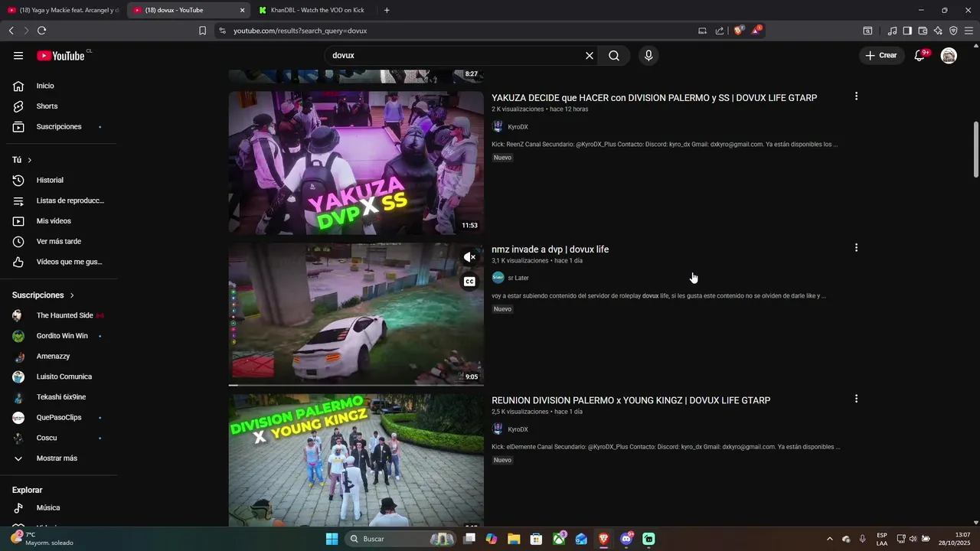Open REUNION DIVISION PALERMO x YOUNG KINGZ title
This screenshot has width=980, height=551.
point(631,400)
